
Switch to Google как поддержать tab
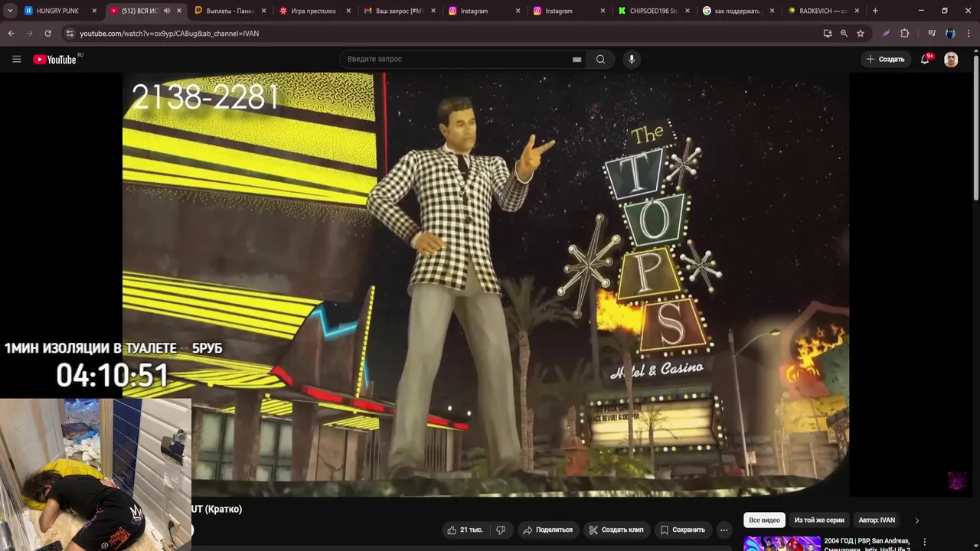tap(737, 11)
